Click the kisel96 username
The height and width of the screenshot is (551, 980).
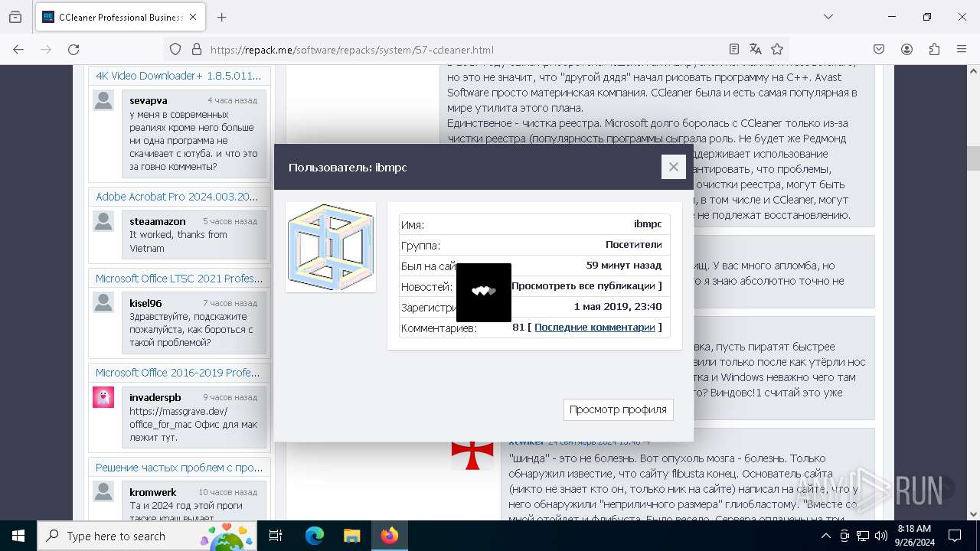(x=145, y=303)
